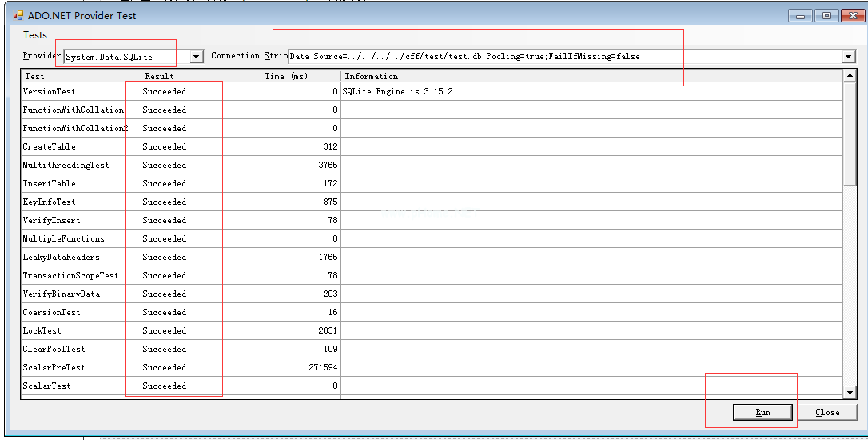Expand the Connection String dropdown arrow

pyautogui.click(x=849, y=57)
